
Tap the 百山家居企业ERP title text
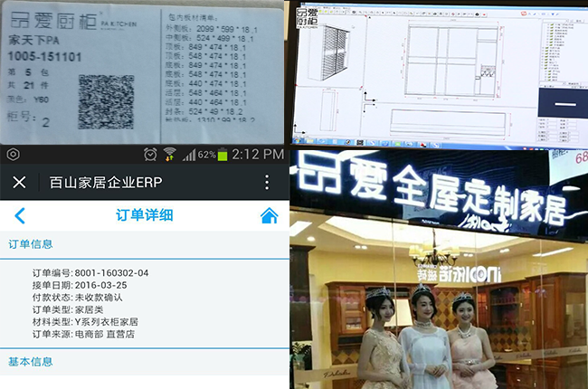[x=106, y=183]
